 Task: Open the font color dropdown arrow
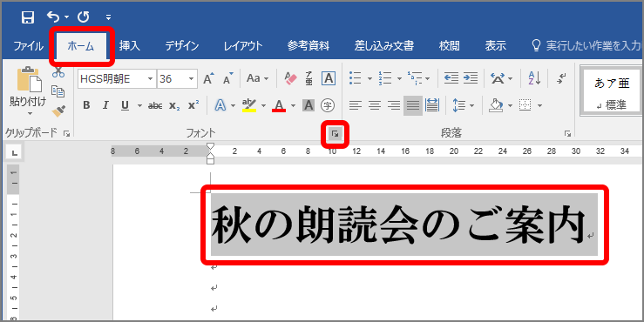pyautogui.click(x=294, y=106)
